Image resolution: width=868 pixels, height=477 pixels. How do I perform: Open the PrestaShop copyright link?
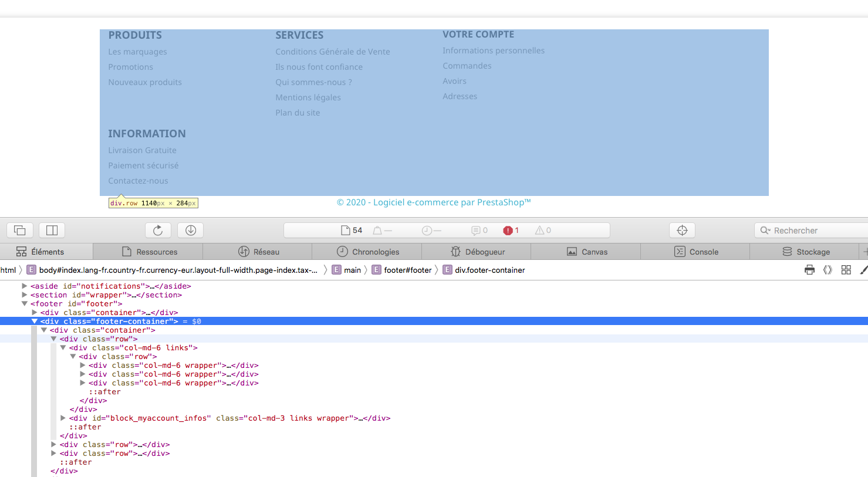434,202
